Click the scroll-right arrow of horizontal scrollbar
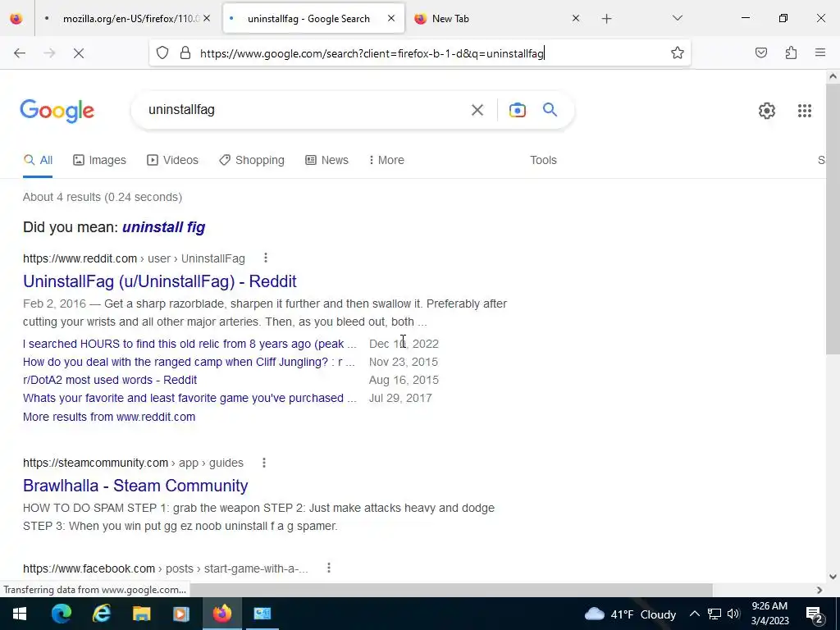Image resolution: width=840 pixels, height=630 pixels. (x=819, y=590)
